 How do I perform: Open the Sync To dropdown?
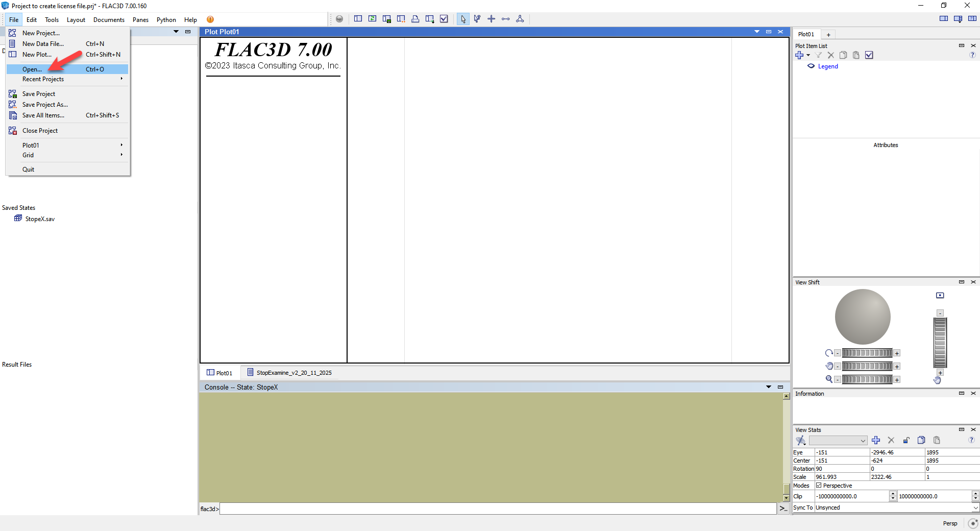(897, 508)
